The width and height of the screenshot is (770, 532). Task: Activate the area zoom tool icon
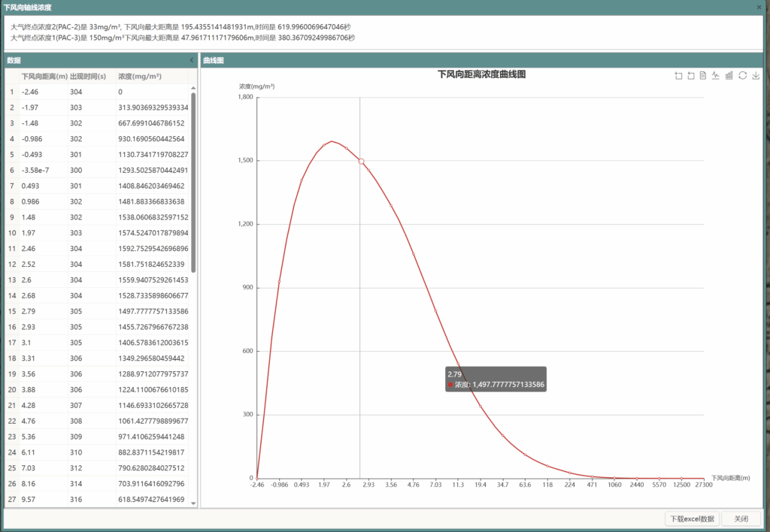pos(679,75)
